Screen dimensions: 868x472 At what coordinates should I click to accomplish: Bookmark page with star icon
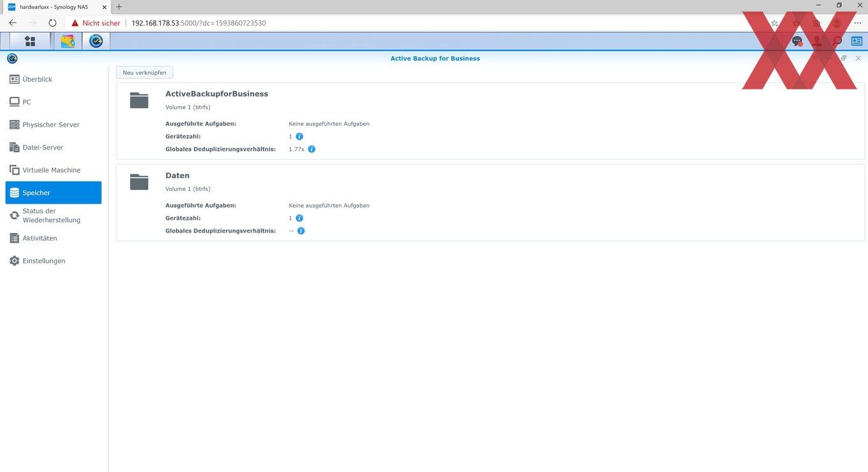[x=774, y=23]
